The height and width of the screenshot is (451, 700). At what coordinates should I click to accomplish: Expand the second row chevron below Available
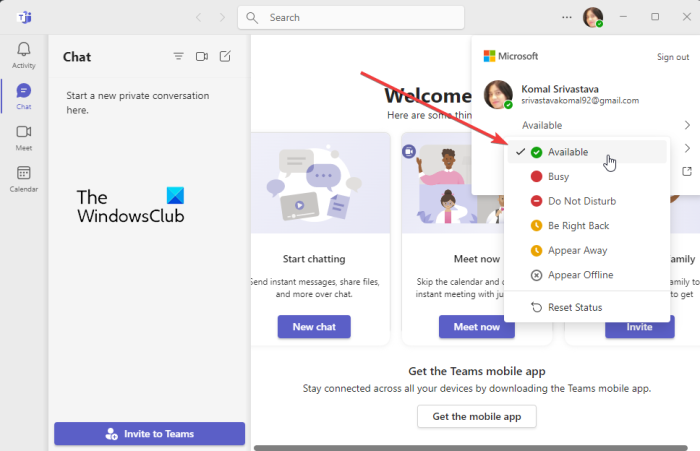[x=687, y=148]
